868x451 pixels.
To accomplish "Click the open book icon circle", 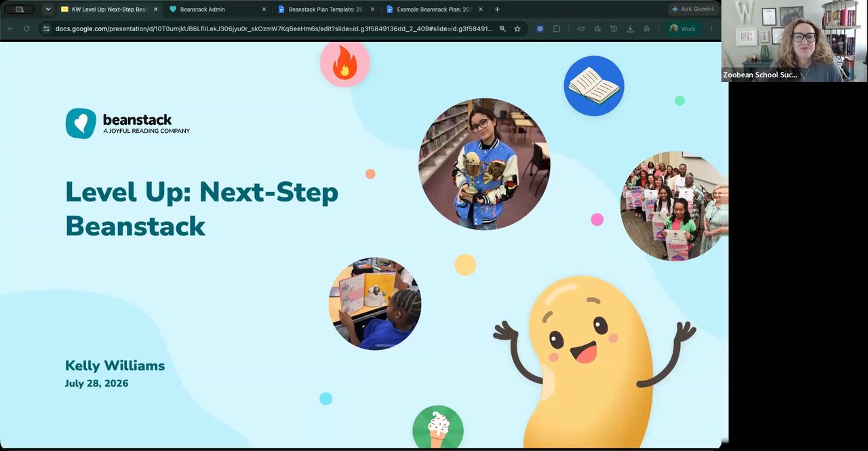I will [594, 86].
